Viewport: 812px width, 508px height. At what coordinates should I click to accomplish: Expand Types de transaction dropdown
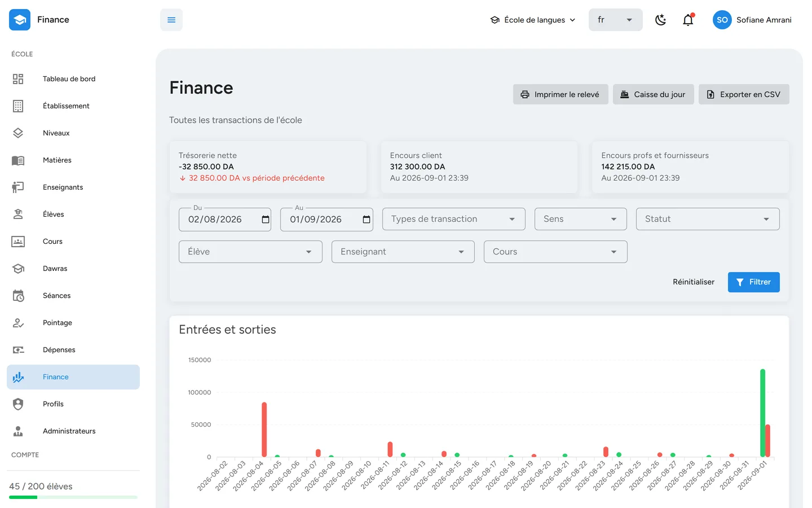[x=454, y=219]
